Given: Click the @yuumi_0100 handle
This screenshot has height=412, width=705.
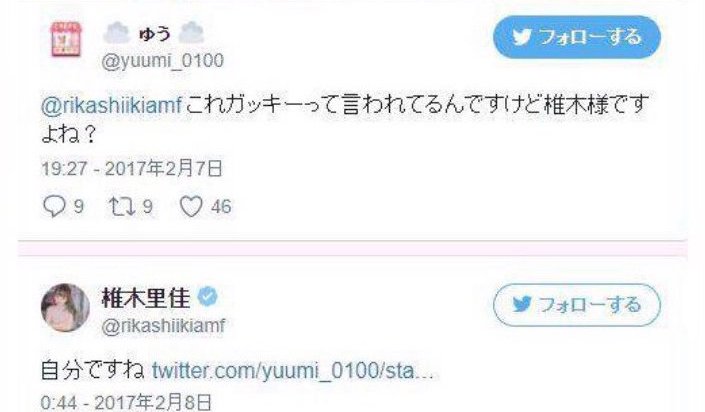Looking at the screenshot, I should [163, 60].
